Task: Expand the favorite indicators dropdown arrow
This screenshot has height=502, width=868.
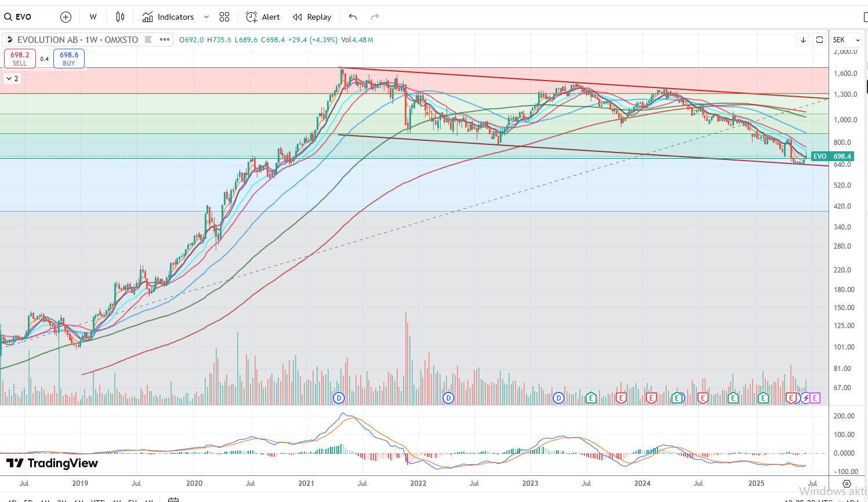Action: point(206,17)
